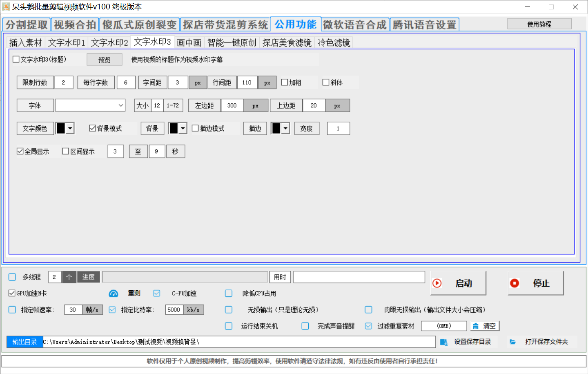Click the 使用教程 button
Viewport: 588px width, 374px height.
(x=539, y=24)
